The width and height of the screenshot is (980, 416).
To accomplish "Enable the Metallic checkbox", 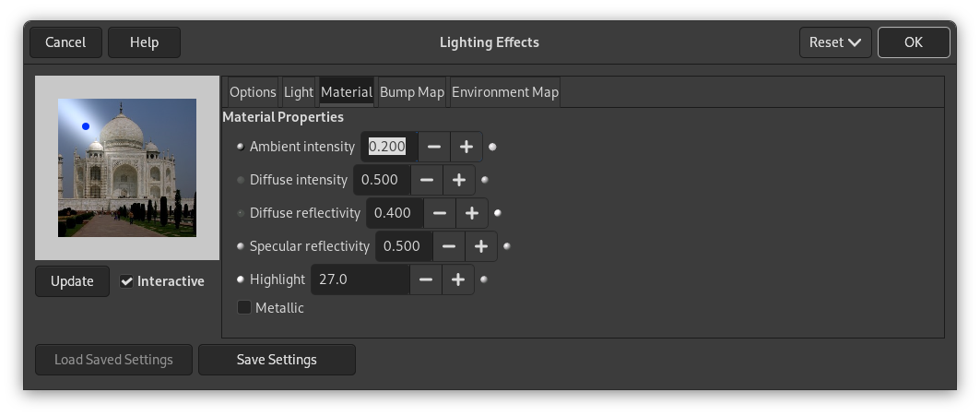I will pos(244,308).
